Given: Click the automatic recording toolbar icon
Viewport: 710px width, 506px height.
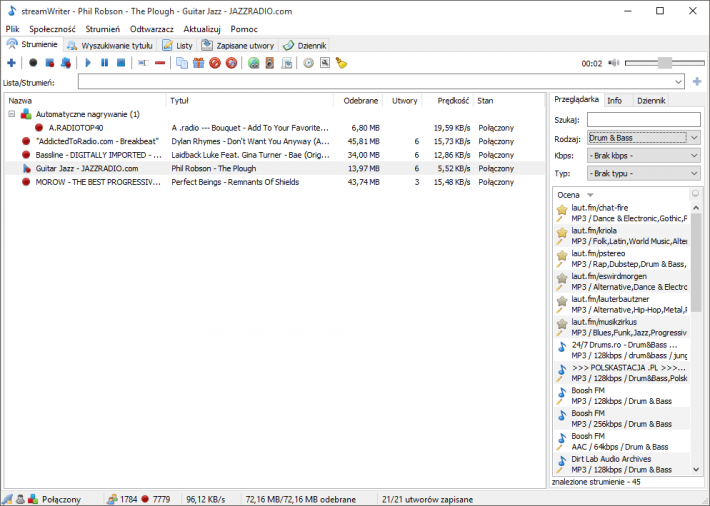Looking at the screenshot, I should click(x=66, y=63).
